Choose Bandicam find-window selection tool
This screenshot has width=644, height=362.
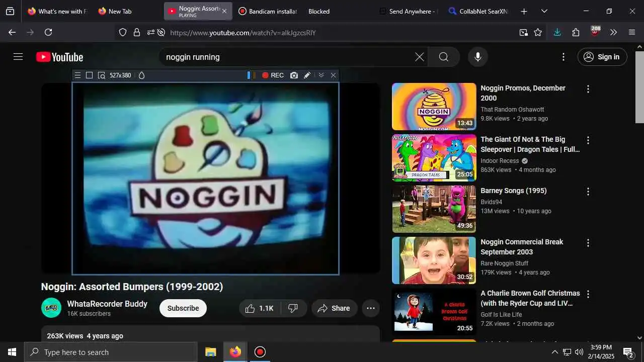[x=101, y=75]
